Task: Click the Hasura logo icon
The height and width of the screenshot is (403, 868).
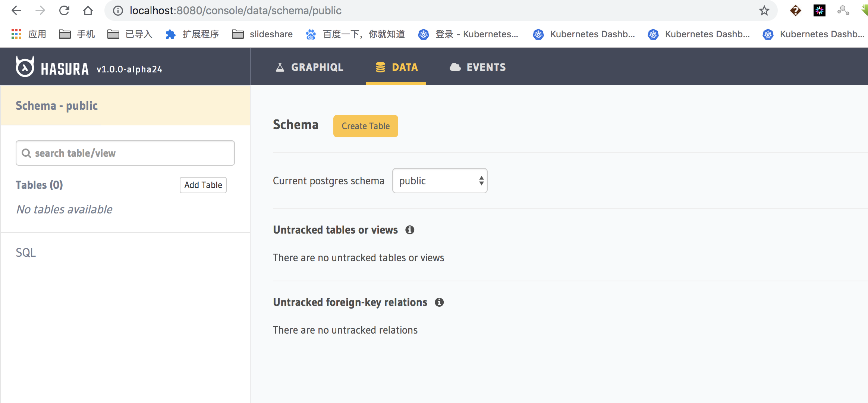Action: point(26,68)
